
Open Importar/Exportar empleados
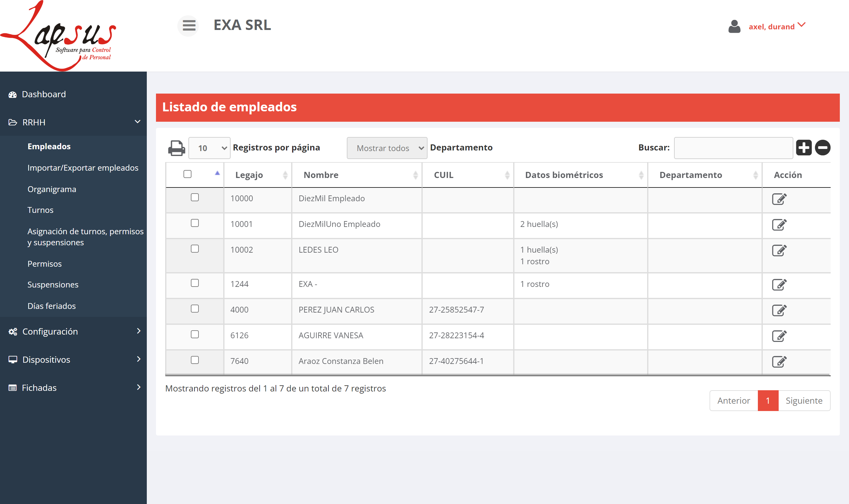83,168
